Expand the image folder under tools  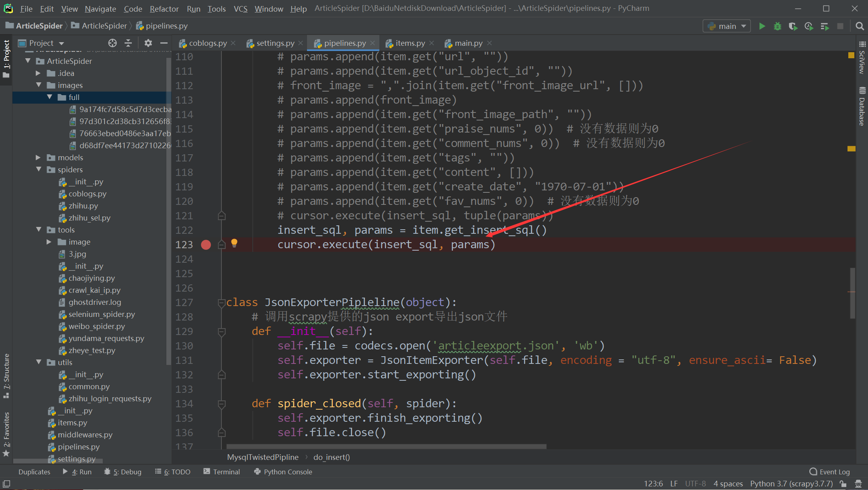point(49,242)
